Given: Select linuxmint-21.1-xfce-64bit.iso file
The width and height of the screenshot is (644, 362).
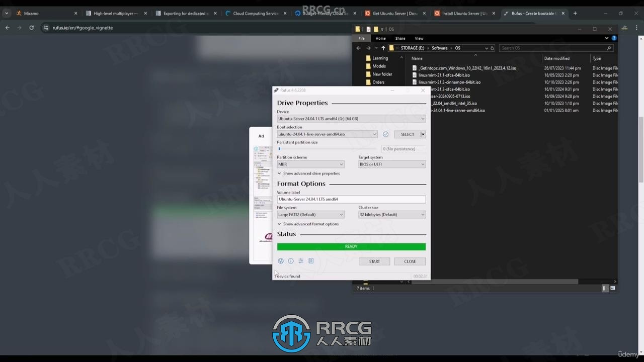Looking at the screenshot, I should (444, 75).
